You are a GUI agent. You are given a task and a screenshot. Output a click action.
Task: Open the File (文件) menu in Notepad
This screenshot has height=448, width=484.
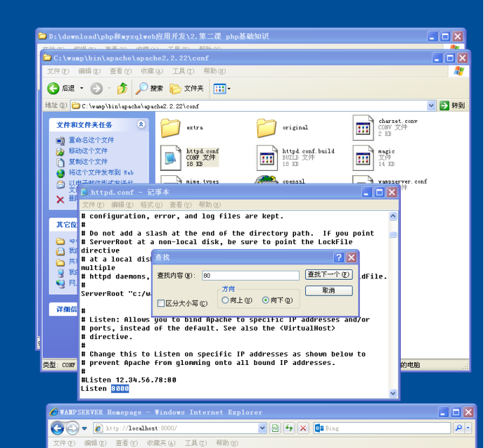93,204
